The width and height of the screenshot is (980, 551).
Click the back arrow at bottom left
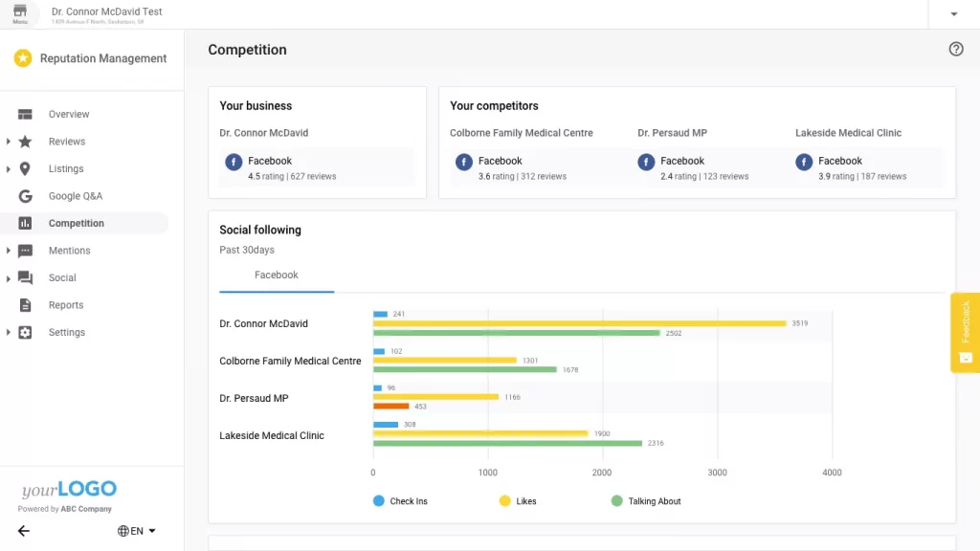(24, 531)
